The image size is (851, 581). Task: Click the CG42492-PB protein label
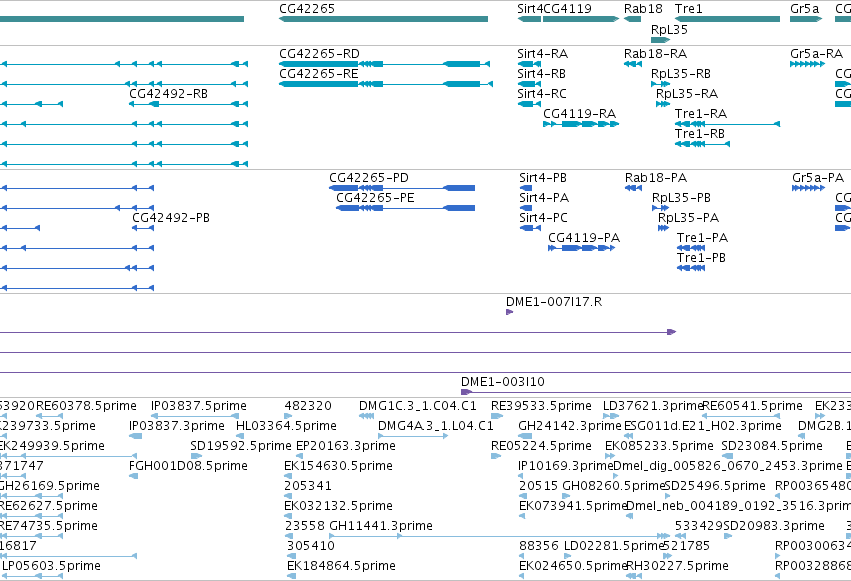pos(171,218)
